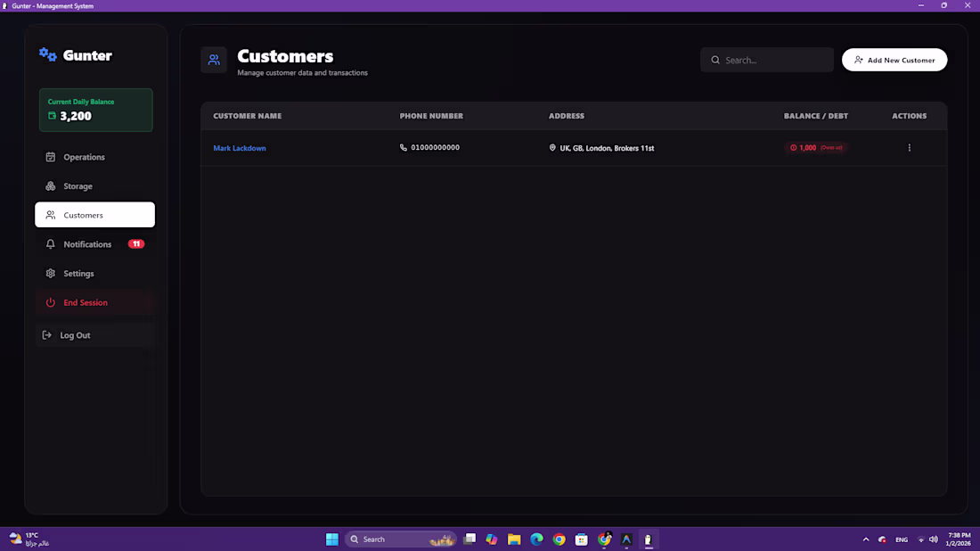
Task: Open Microsoft Store from the taskbar
Action: [x=582, y=539]
